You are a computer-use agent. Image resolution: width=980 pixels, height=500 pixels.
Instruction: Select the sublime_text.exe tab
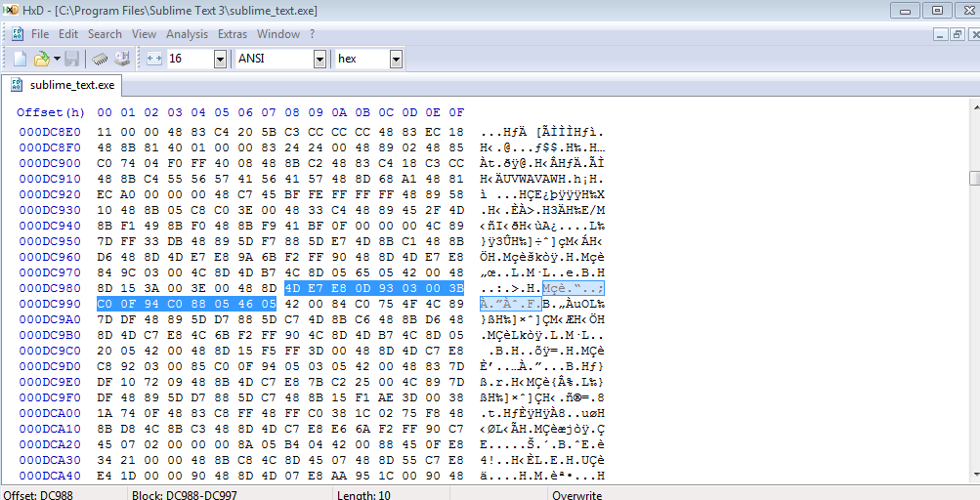[x=63, y=85]
